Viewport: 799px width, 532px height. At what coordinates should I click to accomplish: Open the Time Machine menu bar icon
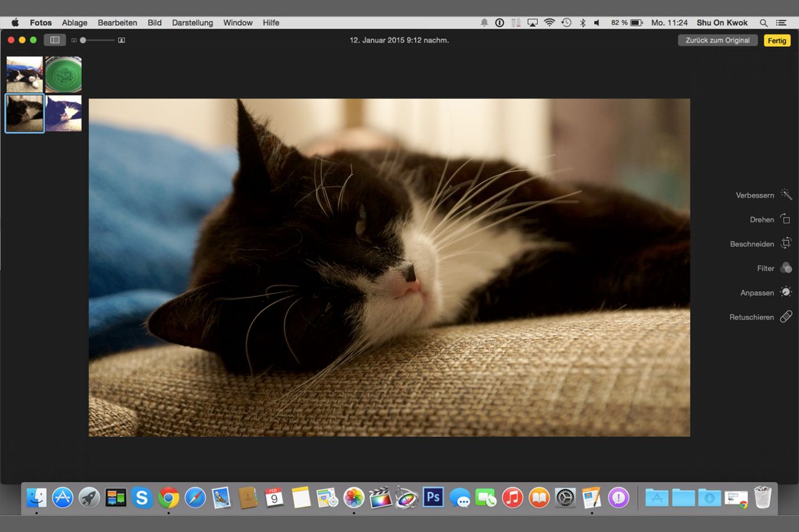tap(566, 23)
